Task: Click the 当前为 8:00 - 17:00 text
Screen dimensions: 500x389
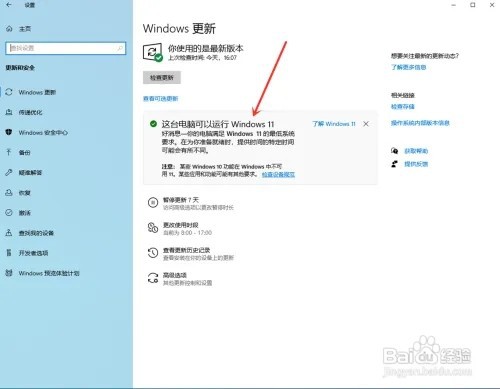Action: tap(187, 233)
